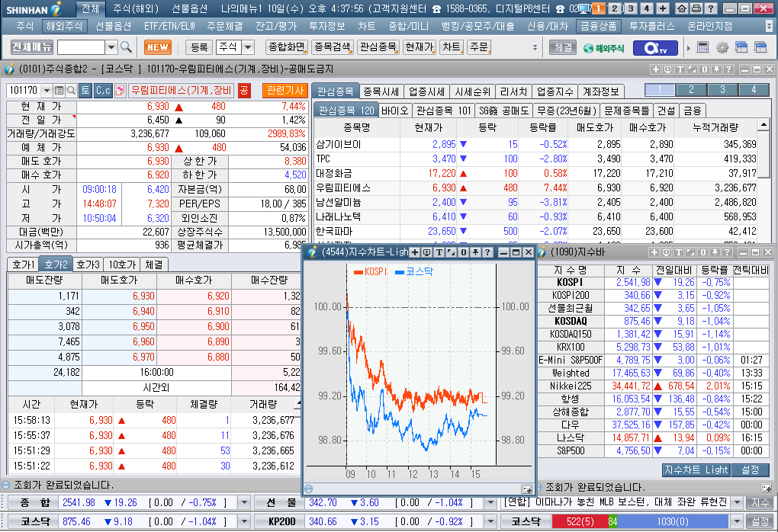Click the red 공 short-selling icon
778x532 pixels.
point(243,90)
